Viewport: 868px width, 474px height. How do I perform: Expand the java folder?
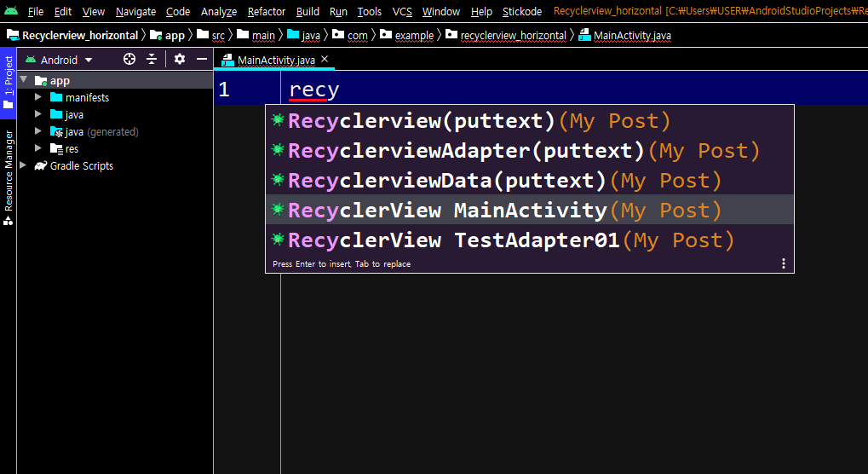tap(38, 114)
